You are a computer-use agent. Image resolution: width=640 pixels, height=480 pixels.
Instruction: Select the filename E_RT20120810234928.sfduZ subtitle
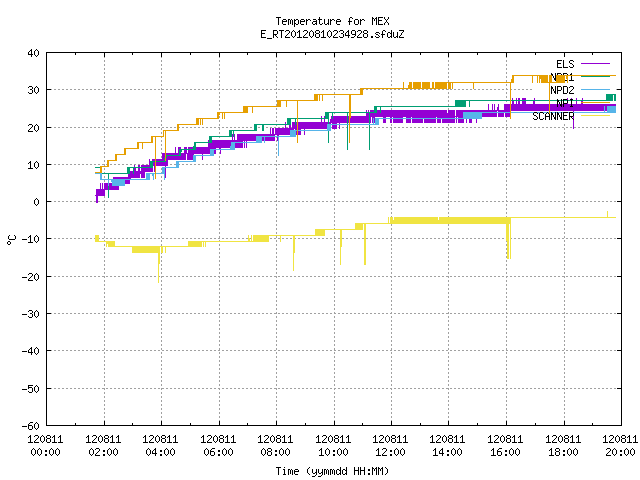click(x=332, y=34)
